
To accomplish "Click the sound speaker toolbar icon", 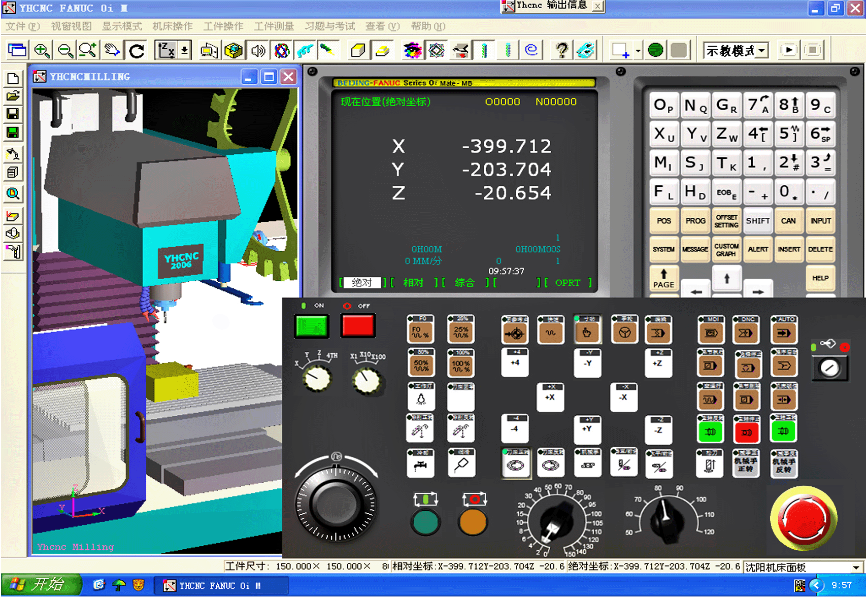I will [x=258, y=50].
